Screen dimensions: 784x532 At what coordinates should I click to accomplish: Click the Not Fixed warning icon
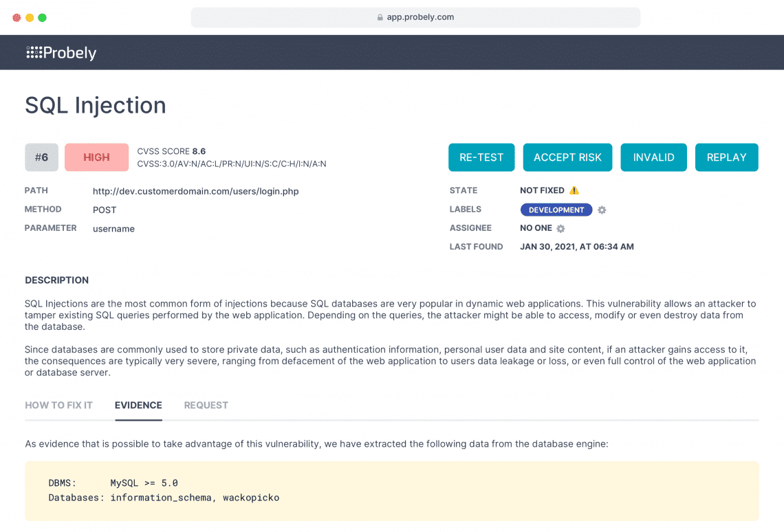click(574, 190)
